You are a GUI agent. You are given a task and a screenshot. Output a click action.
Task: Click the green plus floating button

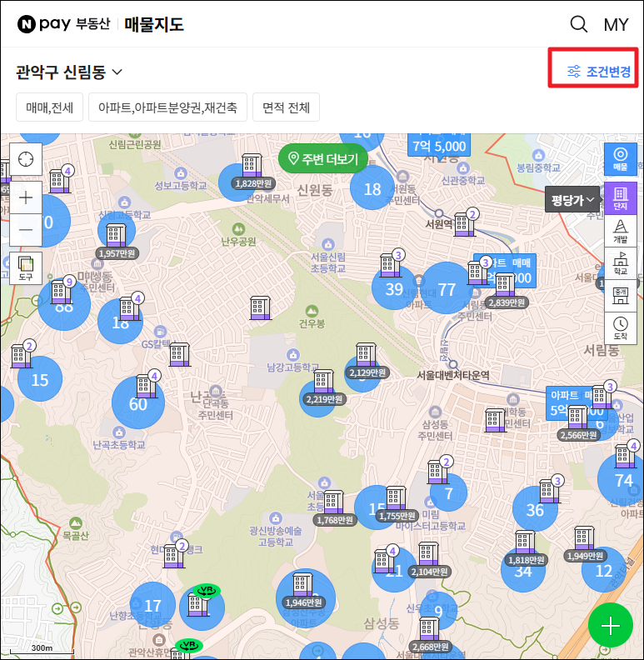(611, 626)
